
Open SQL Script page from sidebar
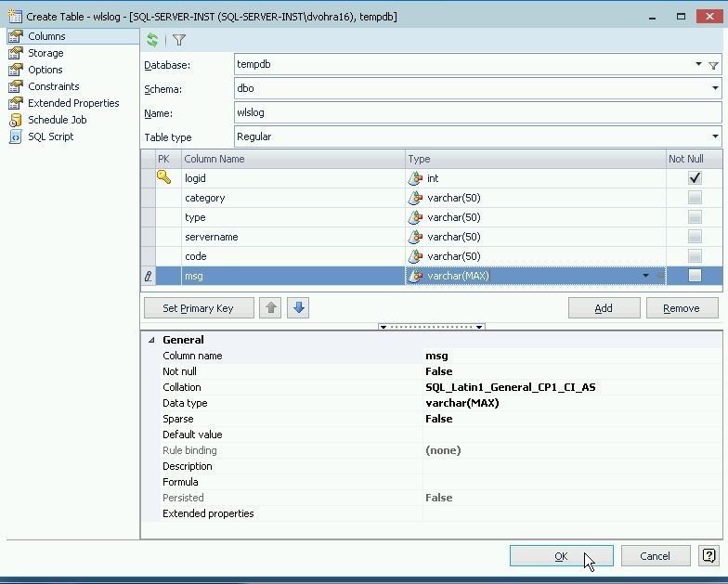[50, 136]
